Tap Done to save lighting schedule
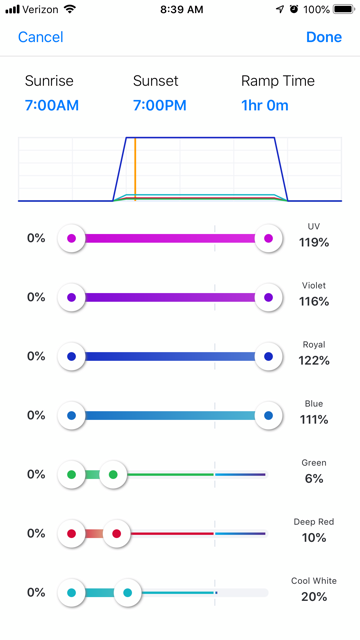Viewport: 360px width, 640px height. [324, 37]
